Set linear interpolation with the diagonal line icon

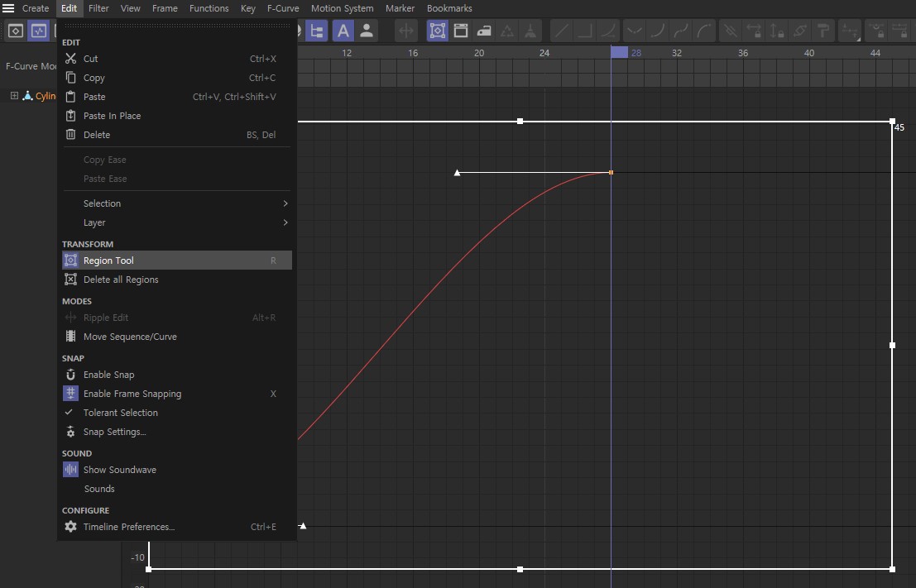[561, 31]
